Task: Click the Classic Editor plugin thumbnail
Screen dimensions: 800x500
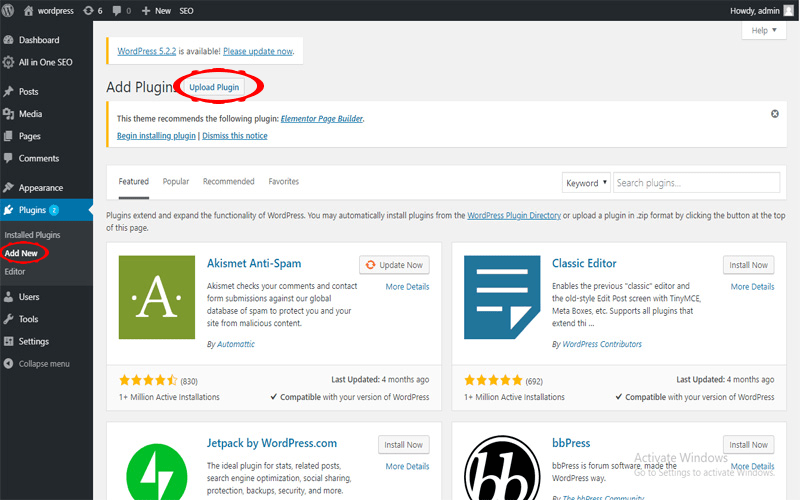Action: click(x=502, y=297)
